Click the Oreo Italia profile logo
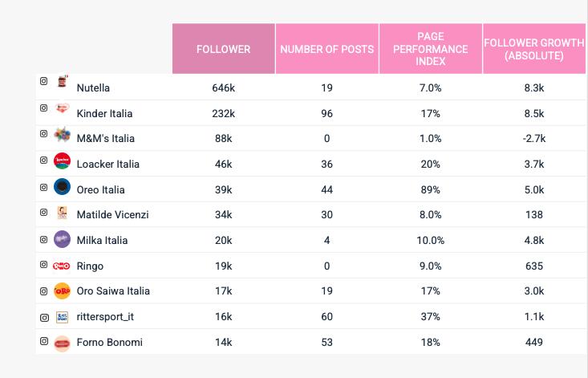The image size is (588, 378). (62, 187)
